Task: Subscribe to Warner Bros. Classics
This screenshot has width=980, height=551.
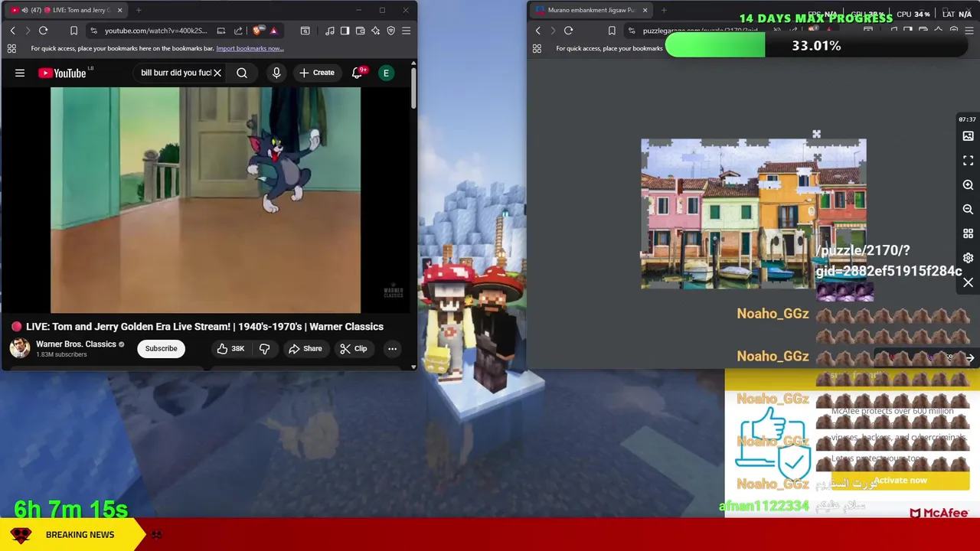Action: coord(161,349)
